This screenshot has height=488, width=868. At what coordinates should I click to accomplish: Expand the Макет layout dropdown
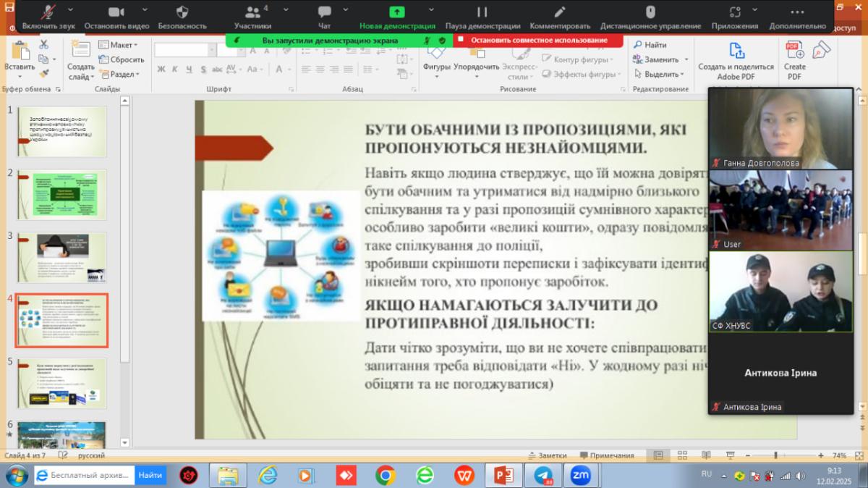click(119, 45)
